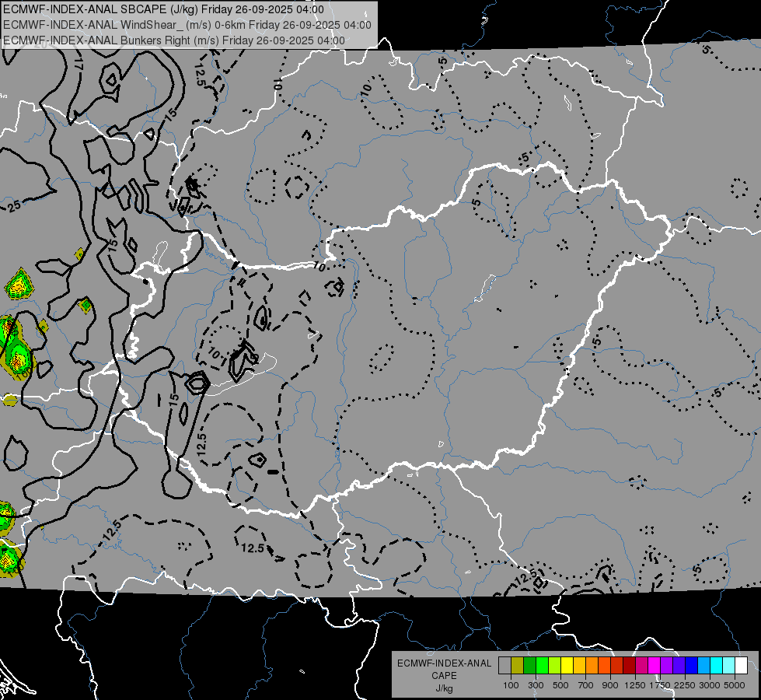The image size is (761, 700).
Task: Click the 700 tick label in legend
Action: (x=586, y=685)
